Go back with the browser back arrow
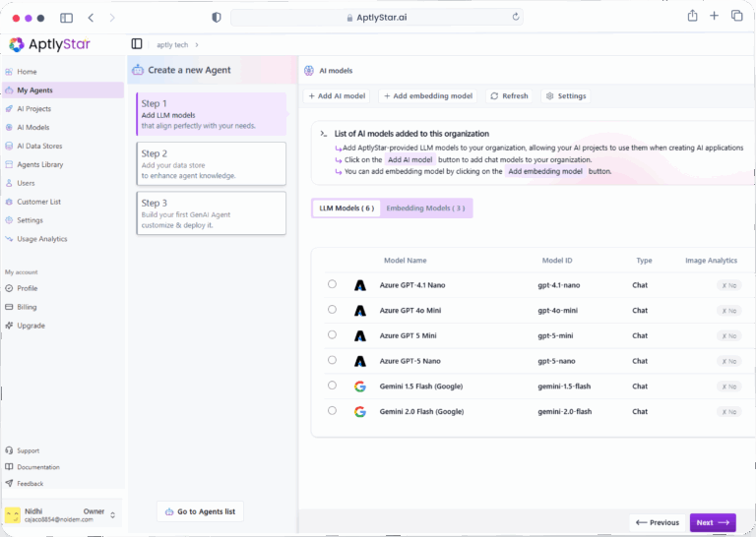Image resolution: width=756 pixels, height=537 pixels. point(91,18)
